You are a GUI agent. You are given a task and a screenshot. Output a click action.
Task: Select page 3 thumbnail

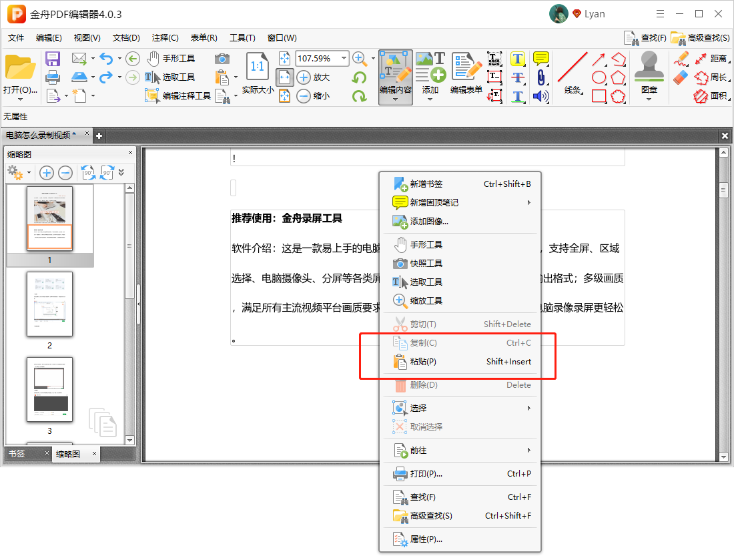[49, 390]
